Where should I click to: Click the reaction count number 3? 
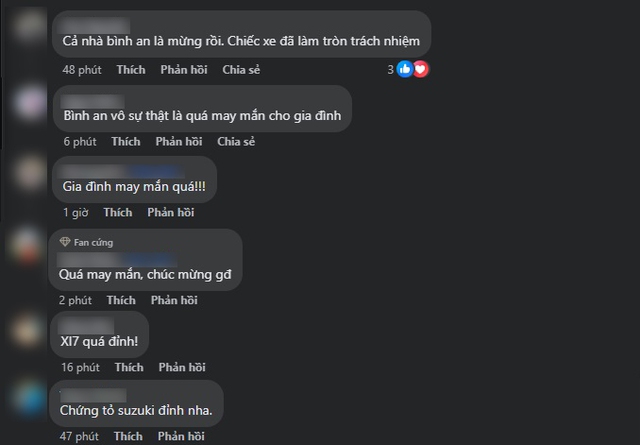[x=391, y=69]
